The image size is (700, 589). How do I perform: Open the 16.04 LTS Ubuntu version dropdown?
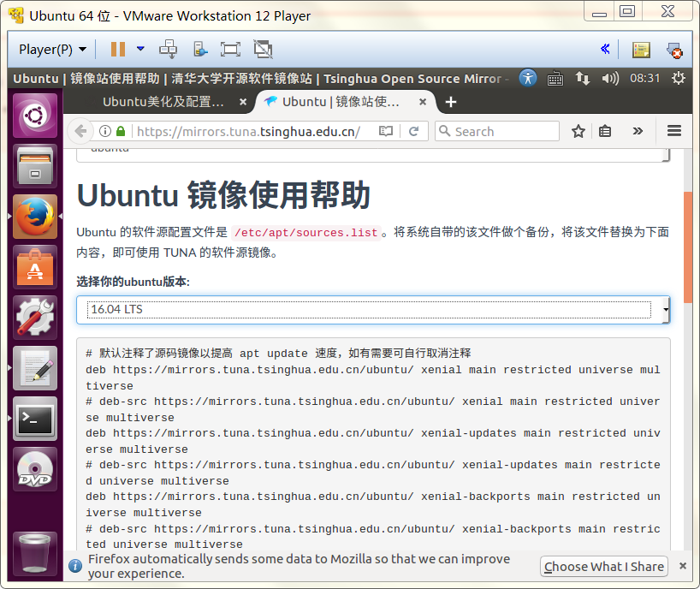tap(373, 309)
